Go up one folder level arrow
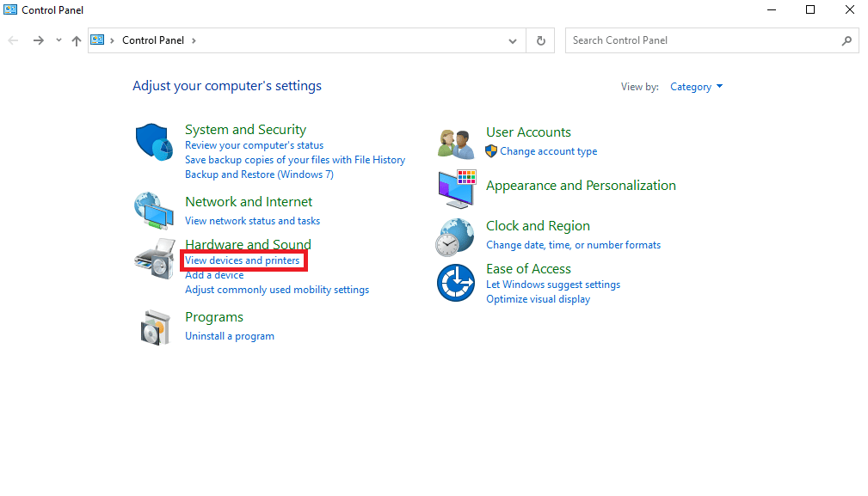 tap(77, 40)
